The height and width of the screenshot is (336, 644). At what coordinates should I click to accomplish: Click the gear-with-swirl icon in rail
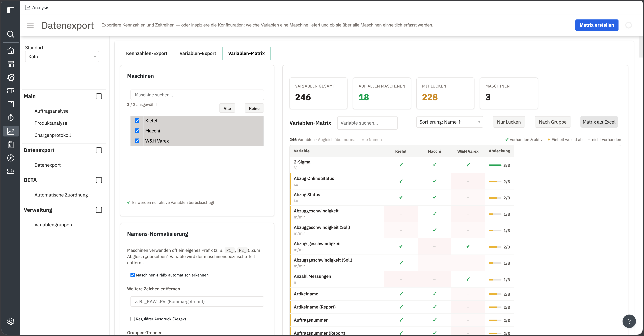[x=11, y=77]
